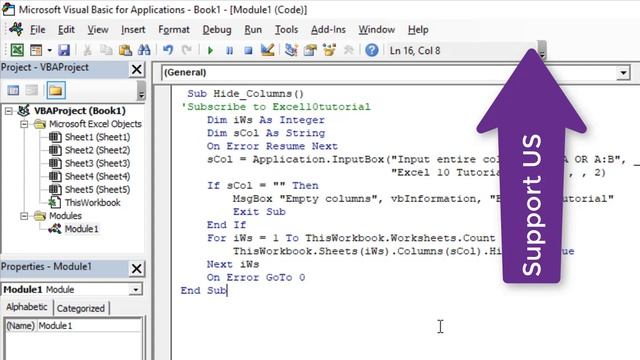Open the File menu
640x360 pixels.
(x=38, y=30)
